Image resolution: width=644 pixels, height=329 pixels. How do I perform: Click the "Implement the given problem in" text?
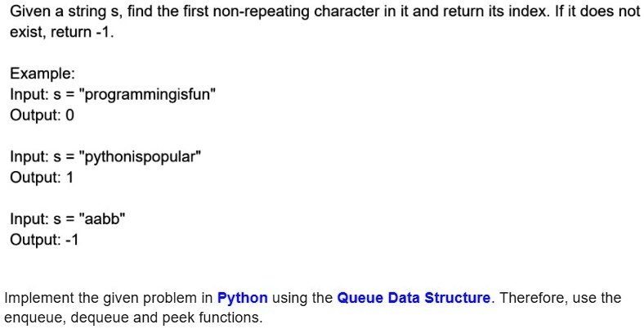tap(109, 298)
